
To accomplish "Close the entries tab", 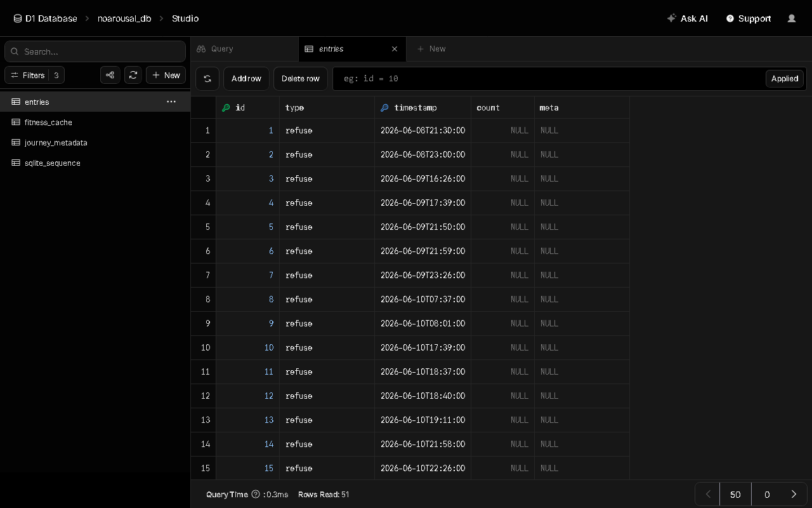I will pyautogui.click(x=395, y=49).
